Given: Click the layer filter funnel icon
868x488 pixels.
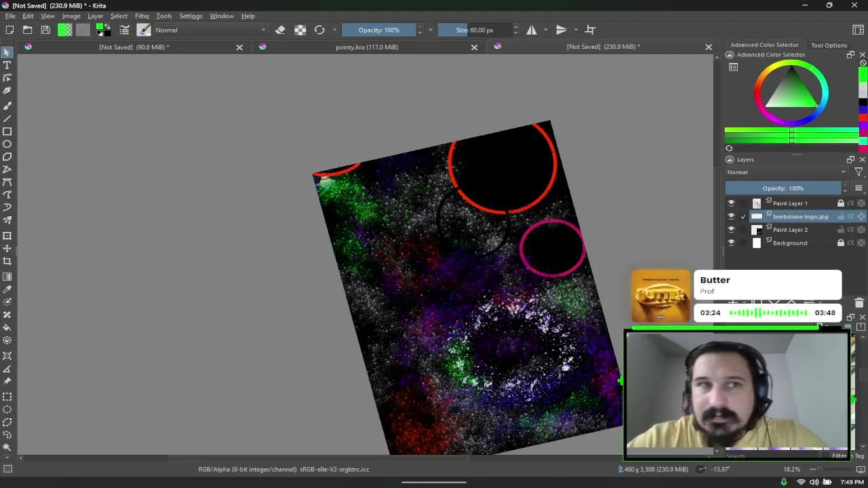Looking at the screenshot, I should tap(859, 172).
